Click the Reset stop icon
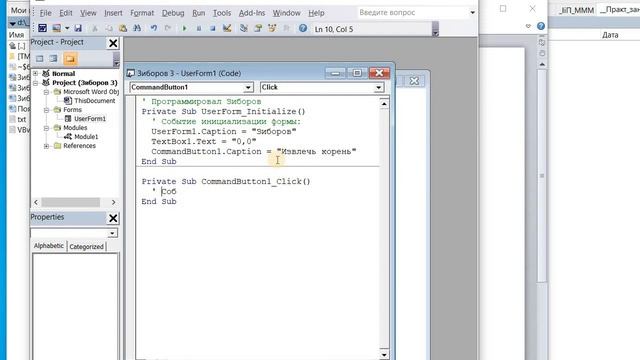640x360 pixels. pos(213,29)
